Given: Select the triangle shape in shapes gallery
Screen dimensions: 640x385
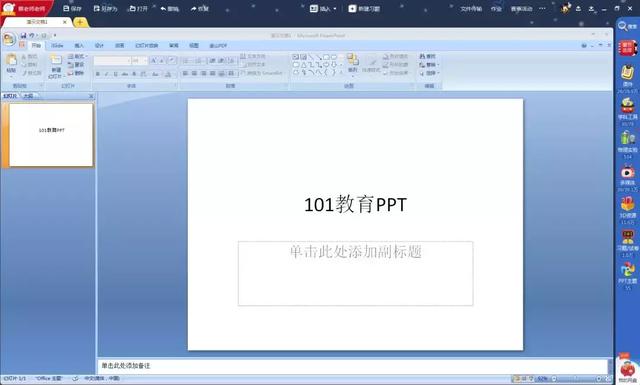Looking at the screenshot, I should pyautogui.click(x=304, y=65).
